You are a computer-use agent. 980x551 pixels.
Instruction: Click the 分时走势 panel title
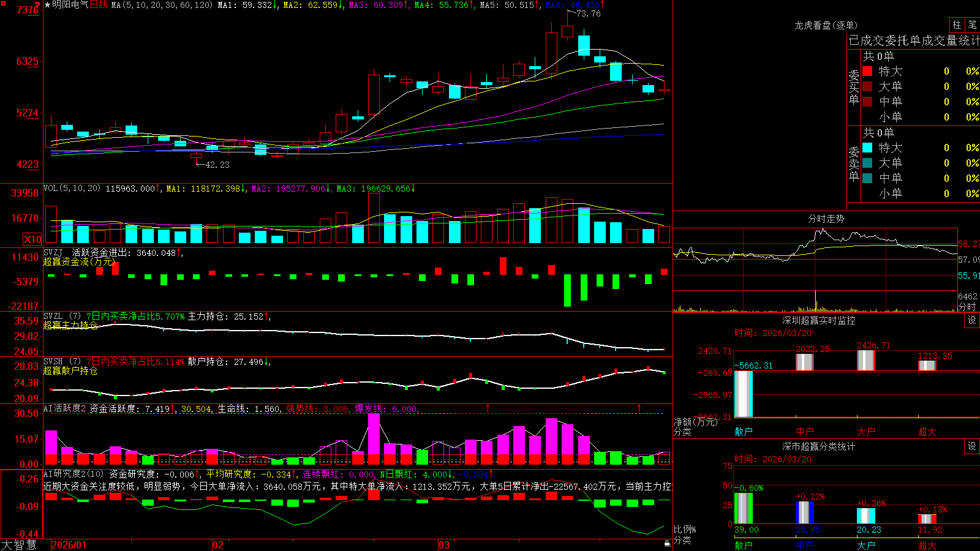[x=826, y=219]
